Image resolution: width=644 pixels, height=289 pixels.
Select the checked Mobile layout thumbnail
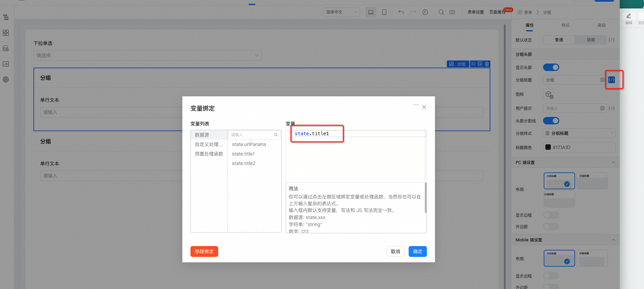click(559, 258)
